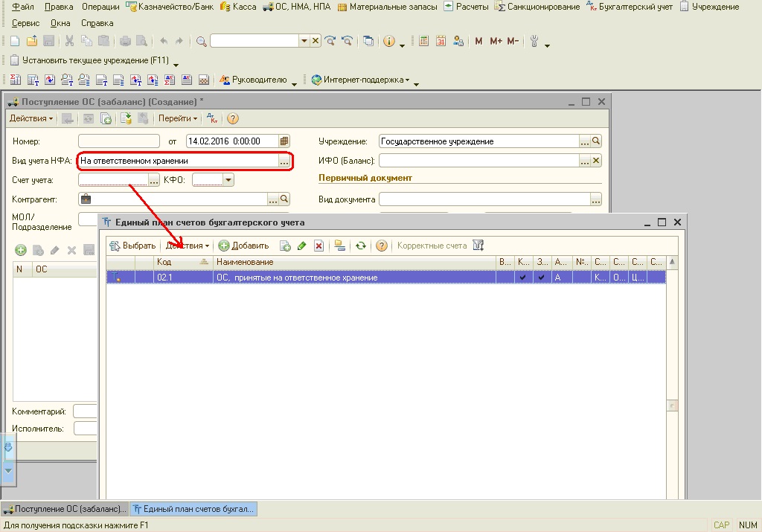Click the Корректные счета button
The image size is (762, 532).
[432, 246]
